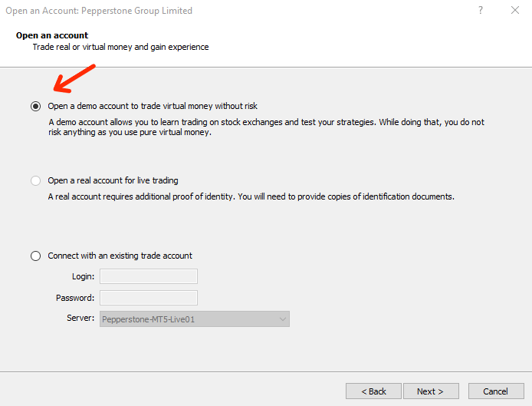Click the bold Open an account heading
The width and height of the screenshot is (532, 406).
(52, 35)
